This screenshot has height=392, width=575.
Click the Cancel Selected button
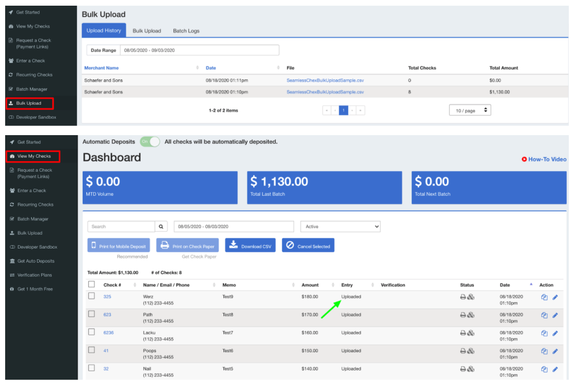(x=308, y=246)
